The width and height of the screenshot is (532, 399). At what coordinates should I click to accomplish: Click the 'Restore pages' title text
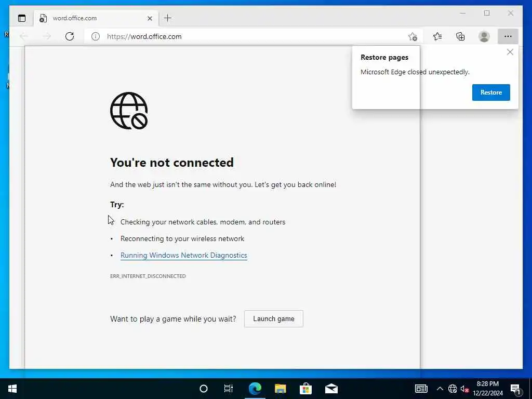[384, 57]
